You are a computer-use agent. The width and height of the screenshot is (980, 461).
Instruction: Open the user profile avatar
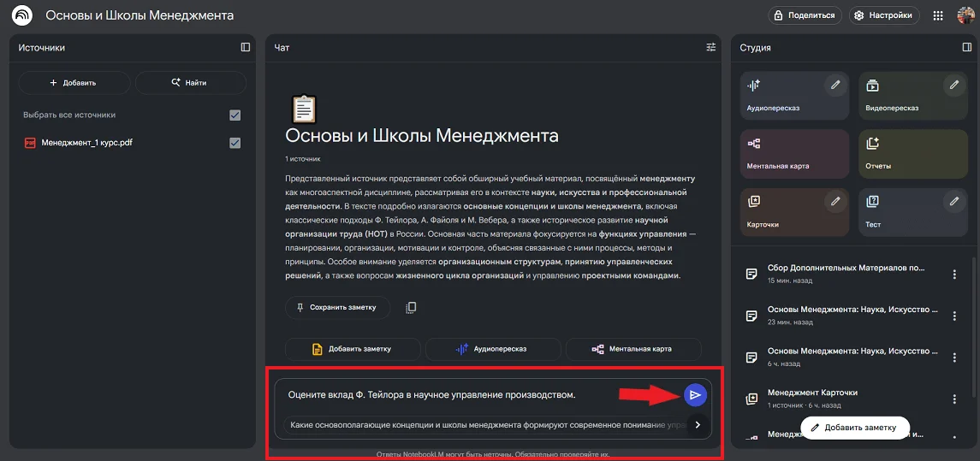(965, 15)
